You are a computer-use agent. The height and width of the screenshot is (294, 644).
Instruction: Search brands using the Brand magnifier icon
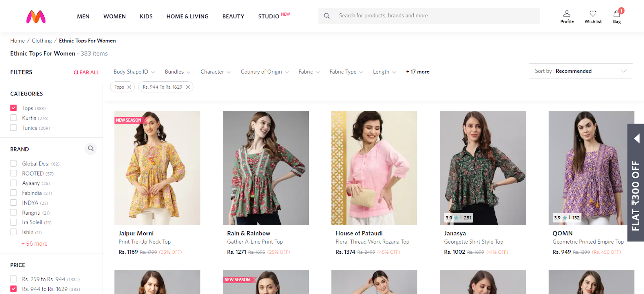click(91, 149)
